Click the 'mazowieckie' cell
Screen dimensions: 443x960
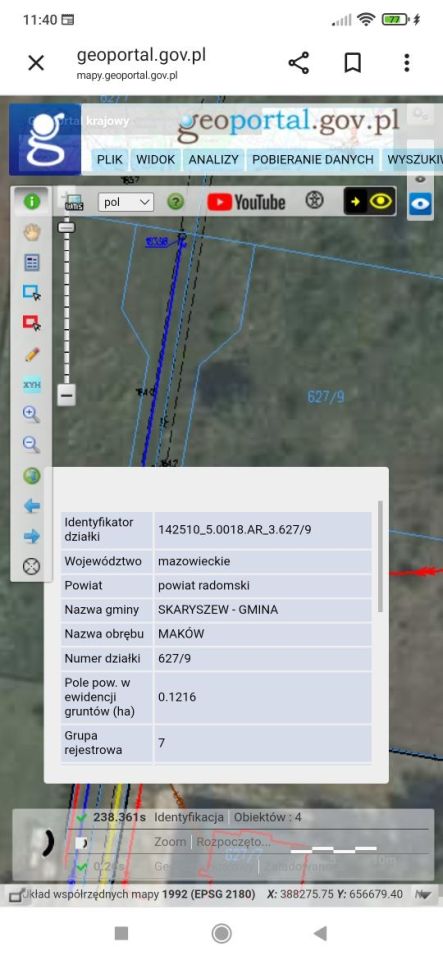[262, 561]
